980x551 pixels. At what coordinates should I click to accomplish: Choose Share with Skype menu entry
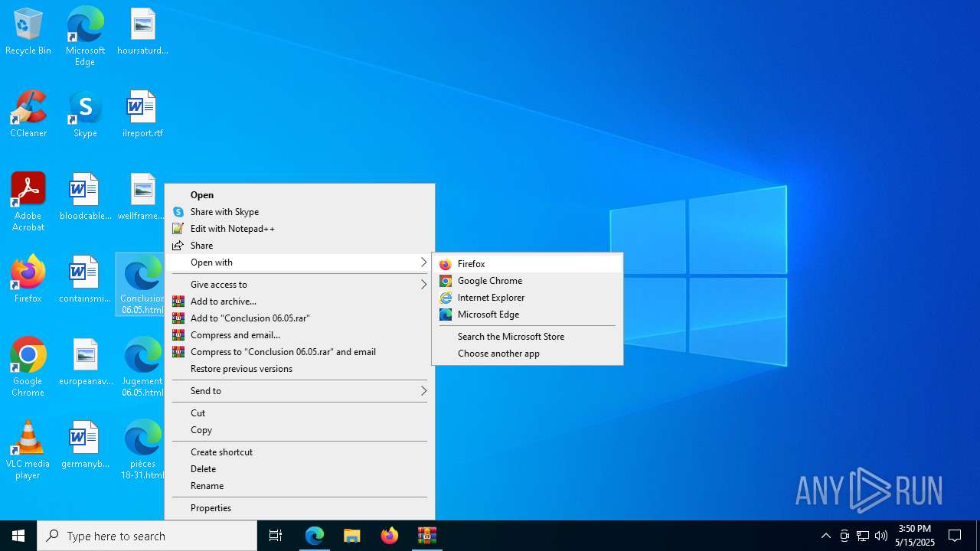coord(299,212)
